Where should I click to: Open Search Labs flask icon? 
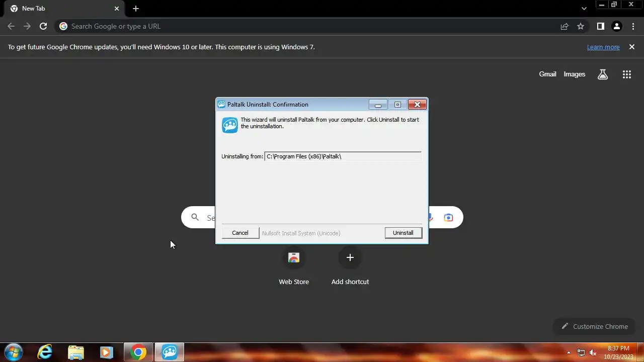point(603,74)
